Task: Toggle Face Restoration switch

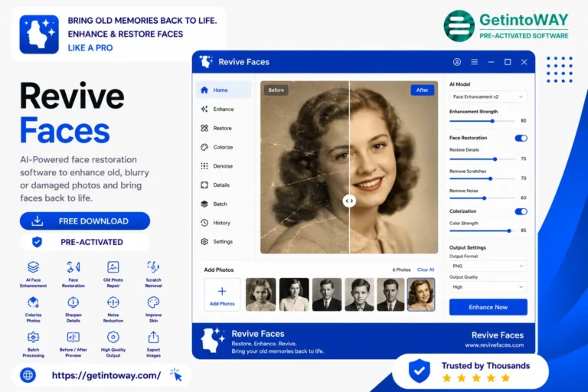Action: (x=521, y=138)
